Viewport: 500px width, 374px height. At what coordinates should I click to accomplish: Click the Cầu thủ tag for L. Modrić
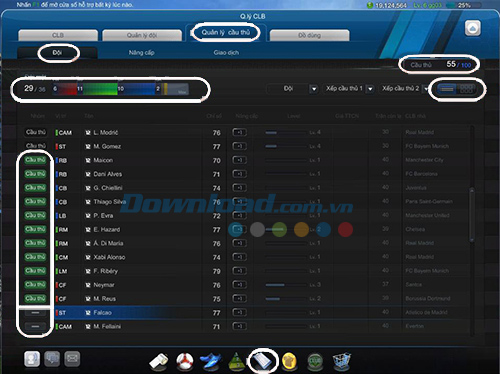click(36, 132)
